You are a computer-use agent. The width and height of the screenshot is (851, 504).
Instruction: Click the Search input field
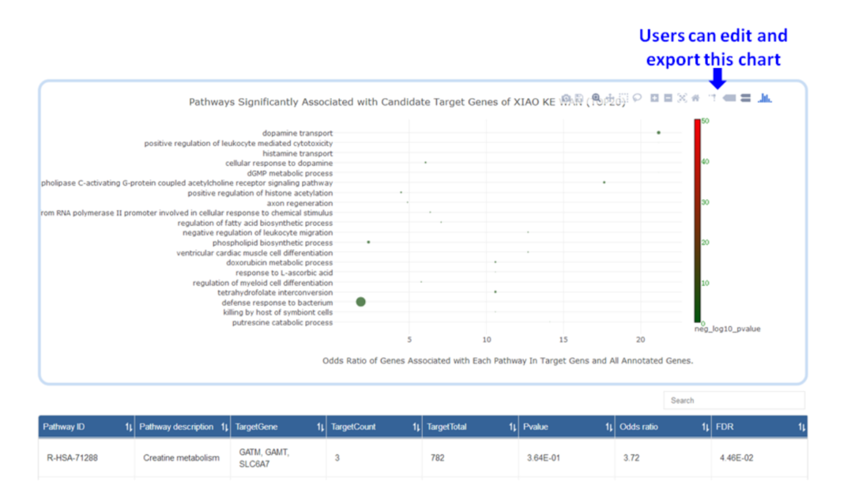point(733,401)
